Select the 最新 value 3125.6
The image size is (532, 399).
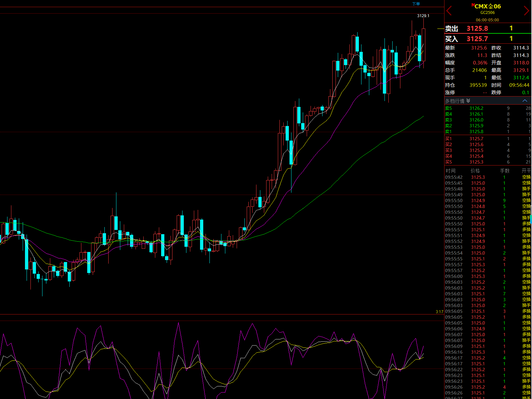point(479,48)
